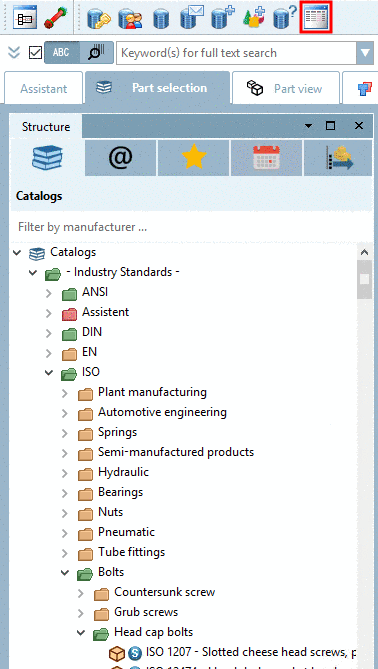Select the Plant manufacturing folder
Image resolution: width=378 pixels, height=669 pixels.
pyautogui.click(x=152, y=392)
